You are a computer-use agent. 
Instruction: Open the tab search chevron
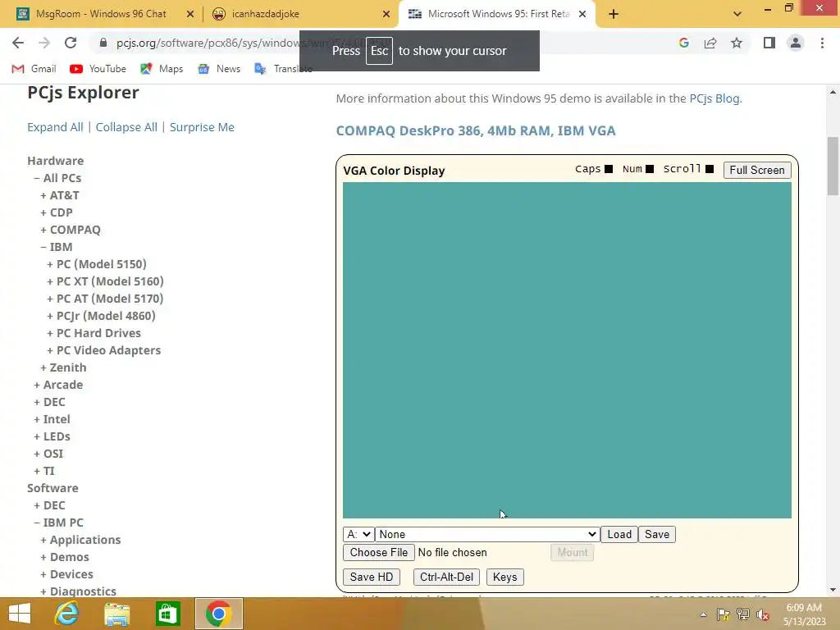tap(737, 14)
